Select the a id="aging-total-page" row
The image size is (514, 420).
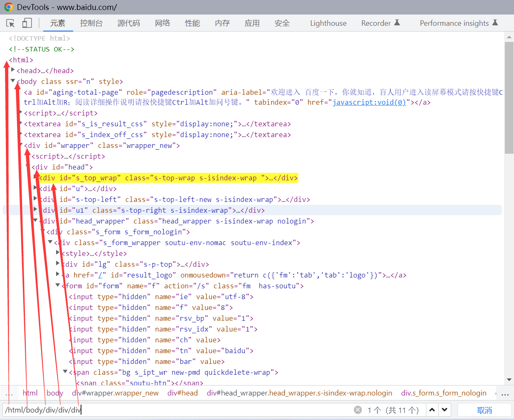point(263,97)
